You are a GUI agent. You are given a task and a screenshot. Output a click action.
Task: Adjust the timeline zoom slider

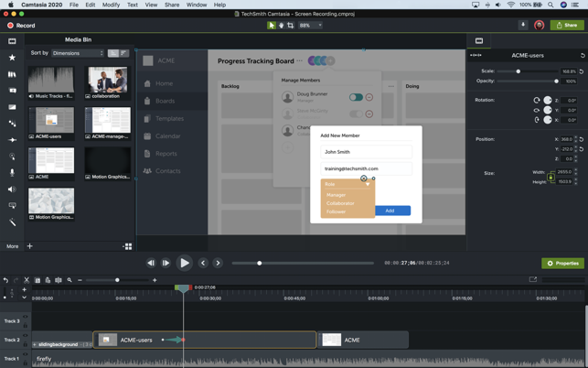click(117, 280)
